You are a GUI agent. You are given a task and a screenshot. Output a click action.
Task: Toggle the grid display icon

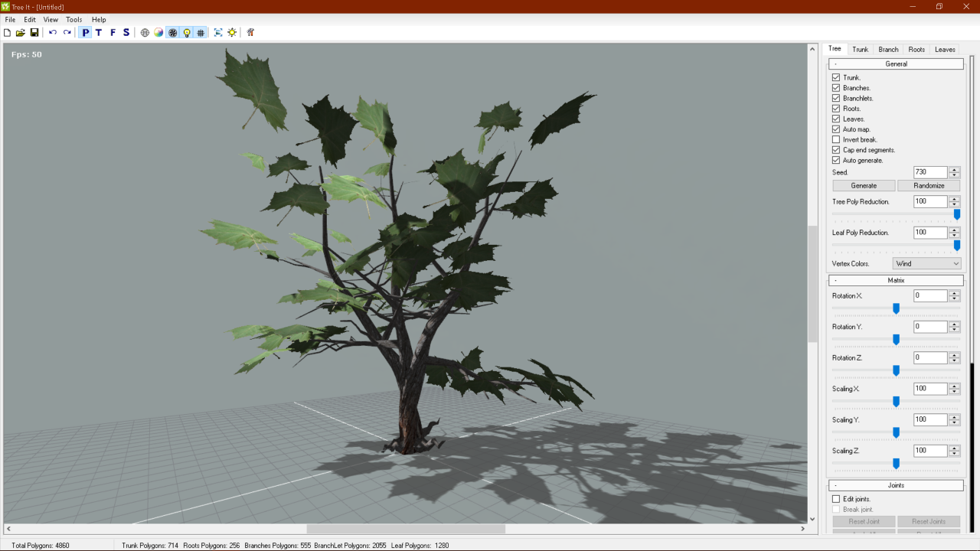pos(201,33)
